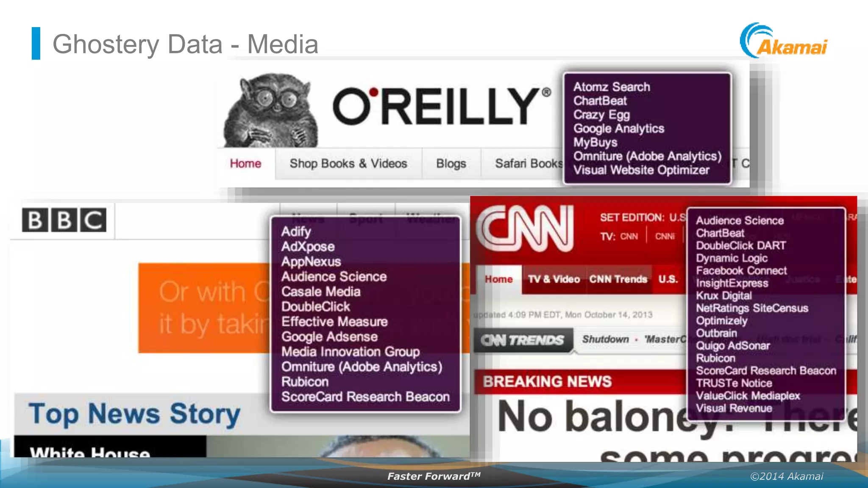Click the BREAKING NEWS bar
Image resolution: width=868 pixels, height=488 pixels.
[x=580, y=382]
